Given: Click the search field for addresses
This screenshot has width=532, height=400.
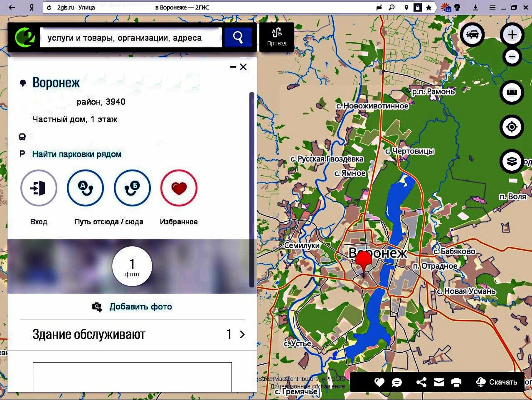Looking at the screenshot, I should pyautogui.click(x=131, y=38).
